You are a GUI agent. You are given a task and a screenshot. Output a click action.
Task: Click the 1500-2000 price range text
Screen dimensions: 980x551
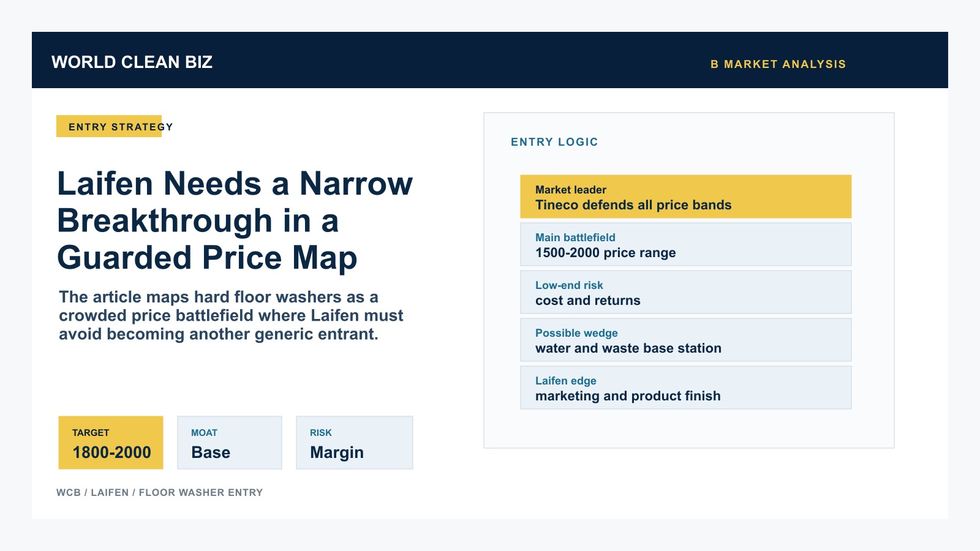(606, 253)
